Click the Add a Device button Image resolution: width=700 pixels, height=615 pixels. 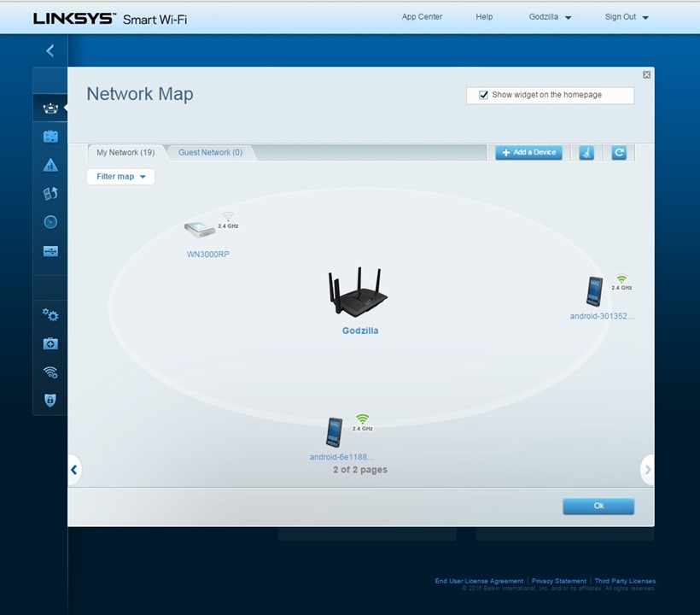[528, 153]
